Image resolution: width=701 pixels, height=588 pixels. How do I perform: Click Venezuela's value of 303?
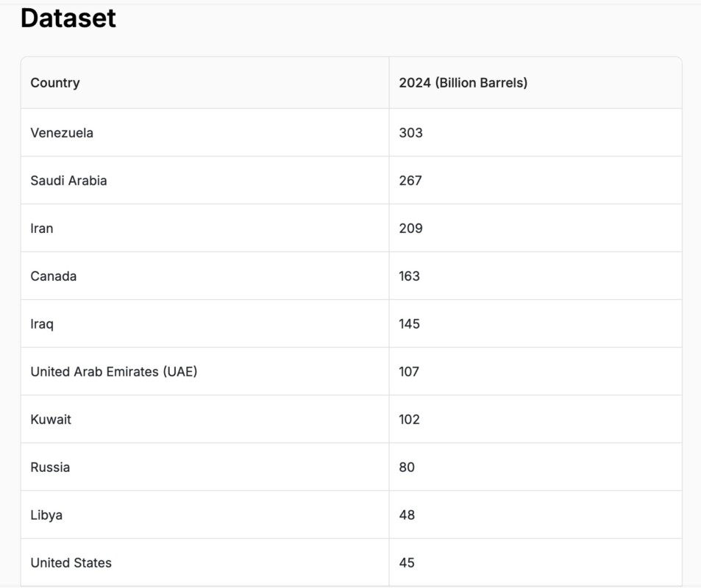click(x=410, y=133)
